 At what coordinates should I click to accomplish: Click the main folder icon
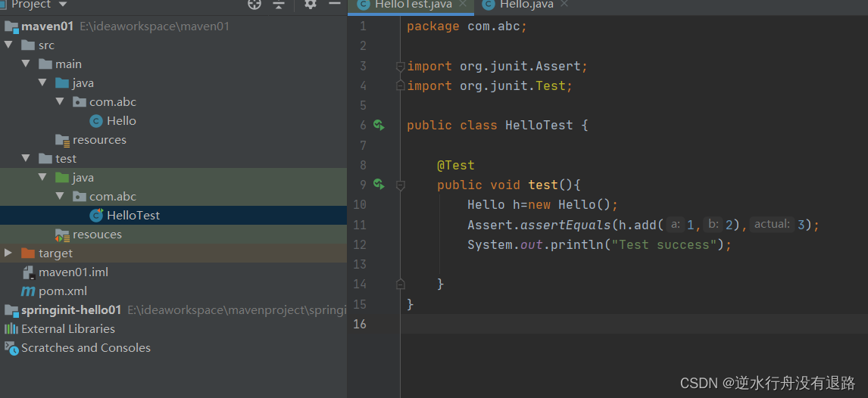45,64
